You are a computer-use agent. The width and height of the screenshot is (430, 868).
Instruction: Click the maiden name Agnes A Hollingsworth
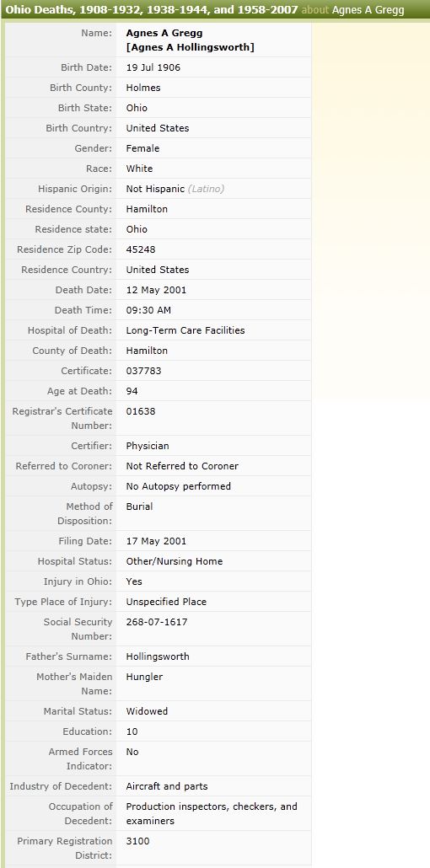pyautogui.click(x=190, y=47)
